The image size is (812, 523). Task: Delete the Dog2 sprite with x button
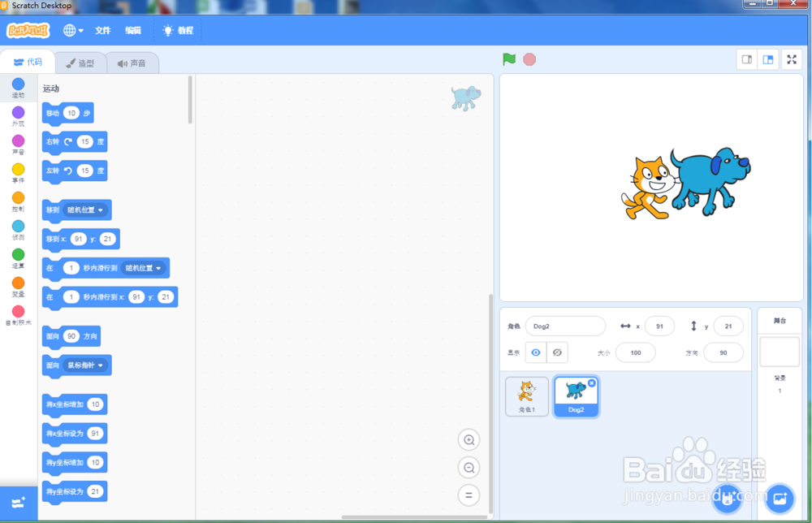click(591, 383)
